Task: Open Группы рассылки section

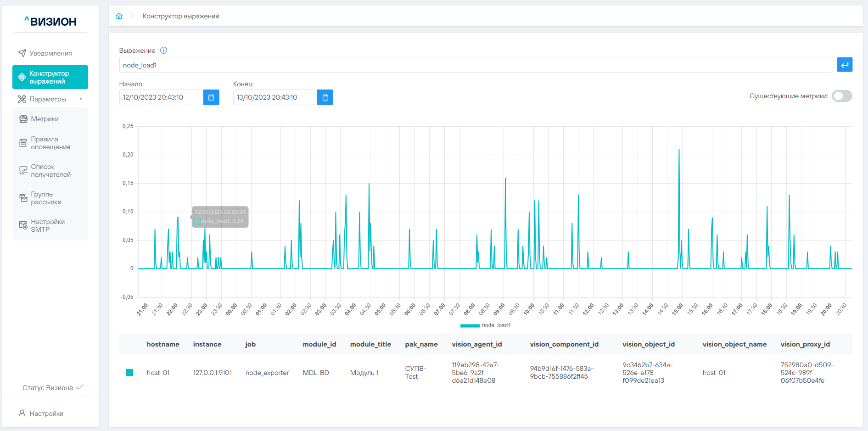Action: 46,198
